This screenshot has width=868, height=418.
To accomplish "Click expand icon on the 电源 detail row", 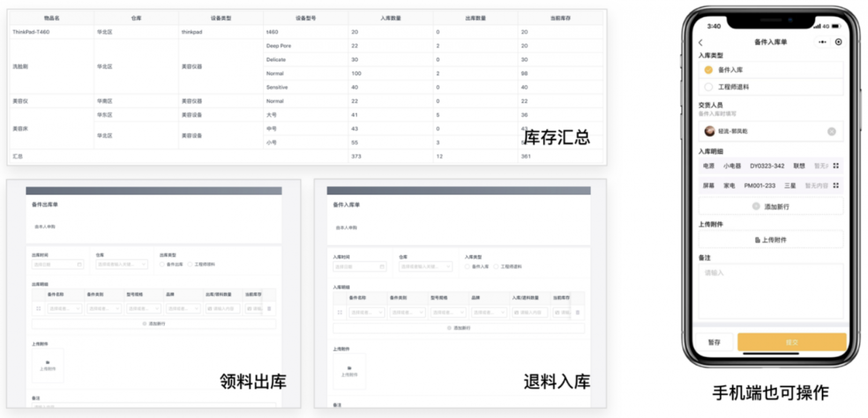I will coord(836,166).
